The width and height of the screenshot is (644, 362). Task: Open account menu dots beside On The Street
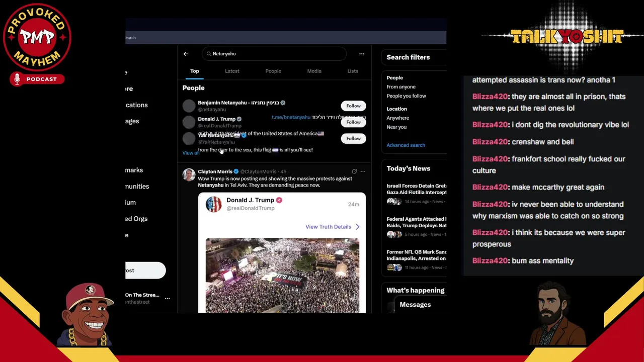[x=167, y=299]
